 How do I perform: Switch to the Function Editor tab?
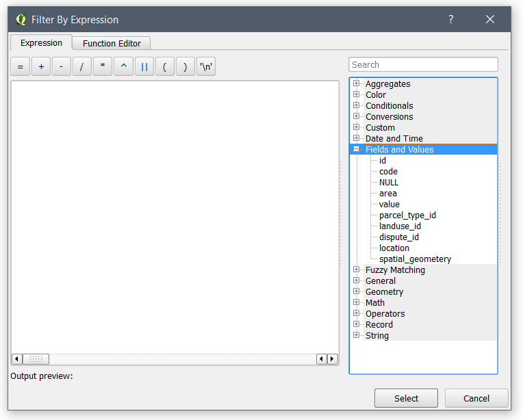coord(112,43)
